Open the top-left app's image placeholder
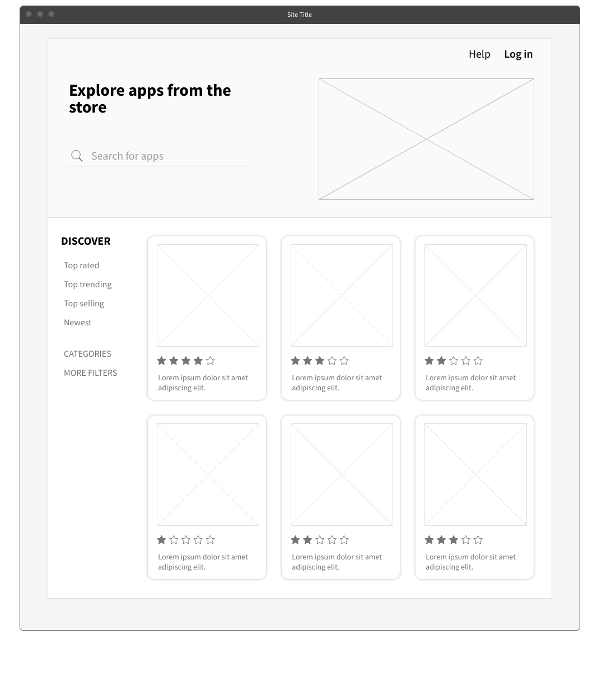 pyautogui.click(x=207, y=296)
